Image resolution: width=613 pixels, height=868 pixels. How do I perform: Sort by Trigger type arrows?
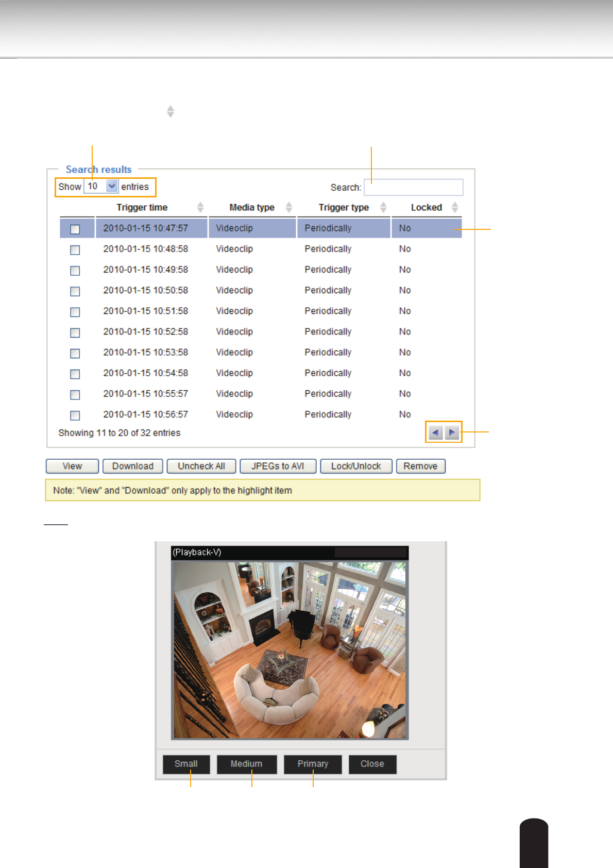[x=383, y=207]
